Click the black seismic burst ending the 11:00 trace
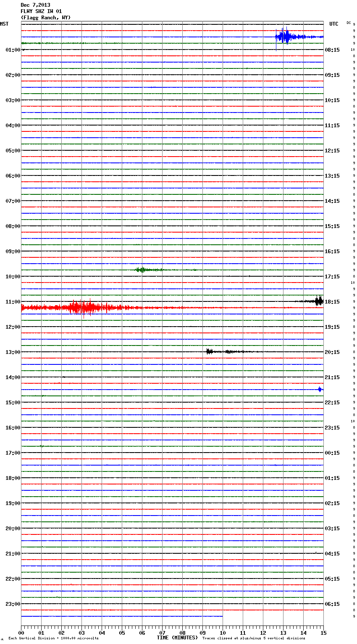This screenshot has height=644, width=357. 318,301
